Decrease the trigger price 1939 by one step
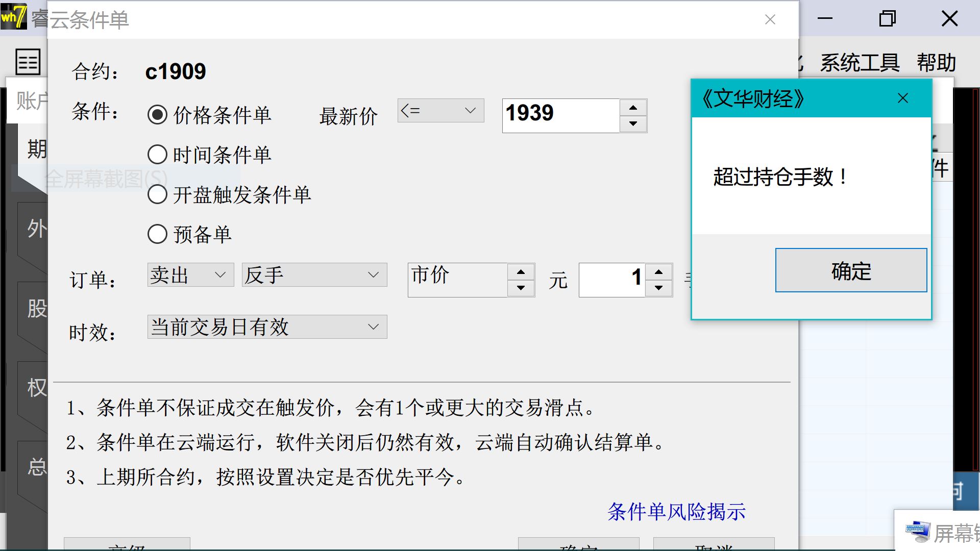Screen dimensions: 980x551 tap(633, 124)
